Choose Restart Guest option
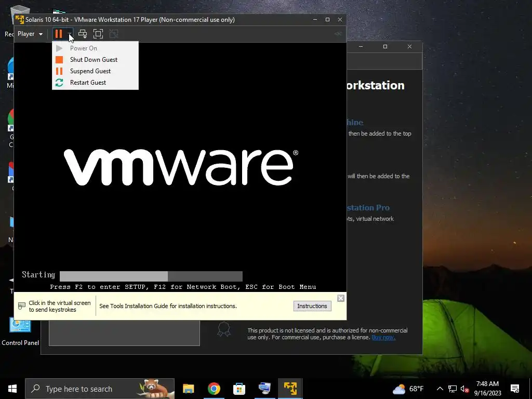 pyautogui.click(x=95, y=83)
